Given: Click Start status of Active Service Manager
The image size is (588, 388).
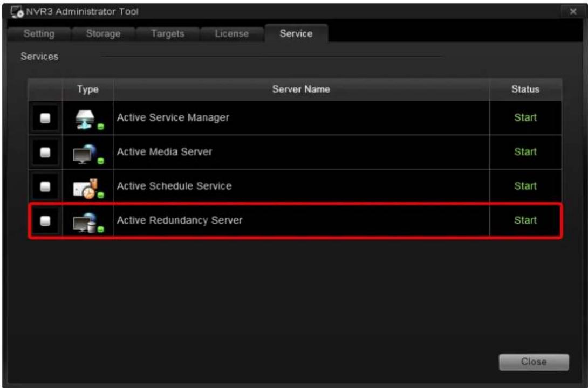Looking at the screenshot, I should (525, 117).
